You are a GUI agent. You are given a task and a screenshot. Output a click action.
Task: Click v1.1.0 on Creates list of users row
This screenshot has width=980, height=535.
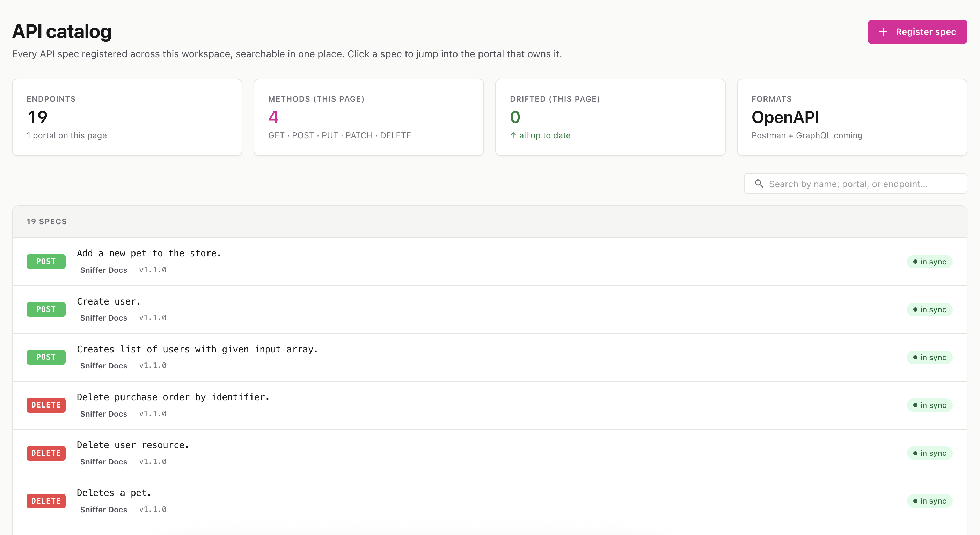point(153,366)
